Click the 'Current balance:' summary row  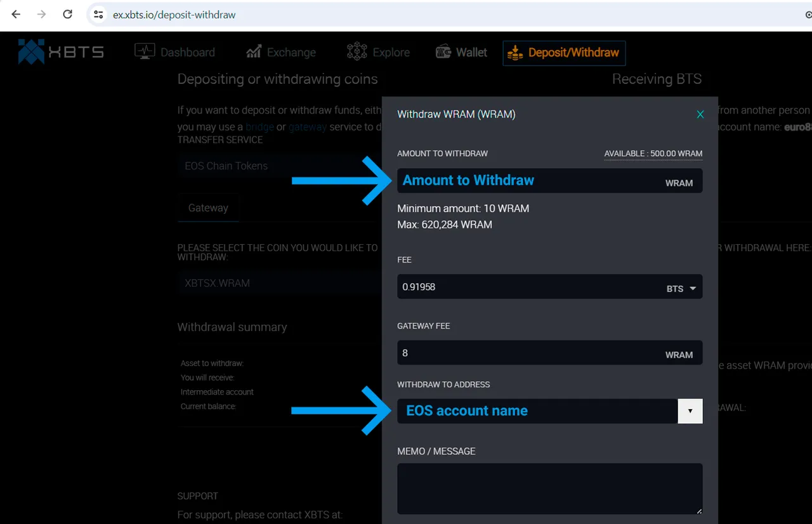point(208,406)
